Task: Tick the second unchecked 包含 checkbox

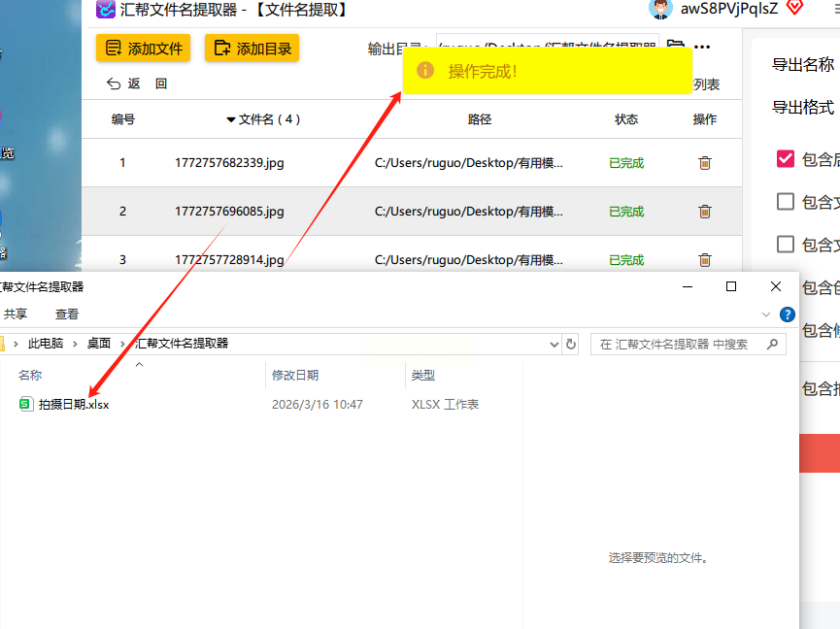Action: (x=786, y=201)
